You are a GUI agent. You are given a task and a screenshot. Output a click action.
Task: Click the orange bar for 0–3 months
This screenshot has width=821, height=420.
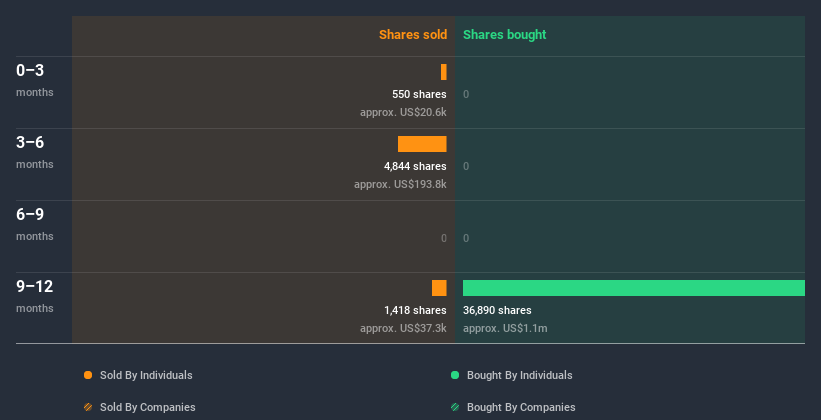tap(443, 72)
